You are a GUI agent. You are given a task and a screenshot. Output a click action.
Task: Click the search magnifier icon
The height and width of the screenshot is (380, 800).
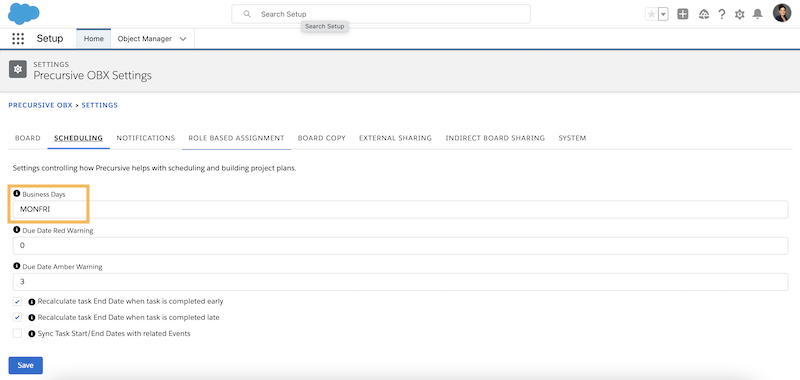point(247,14)
